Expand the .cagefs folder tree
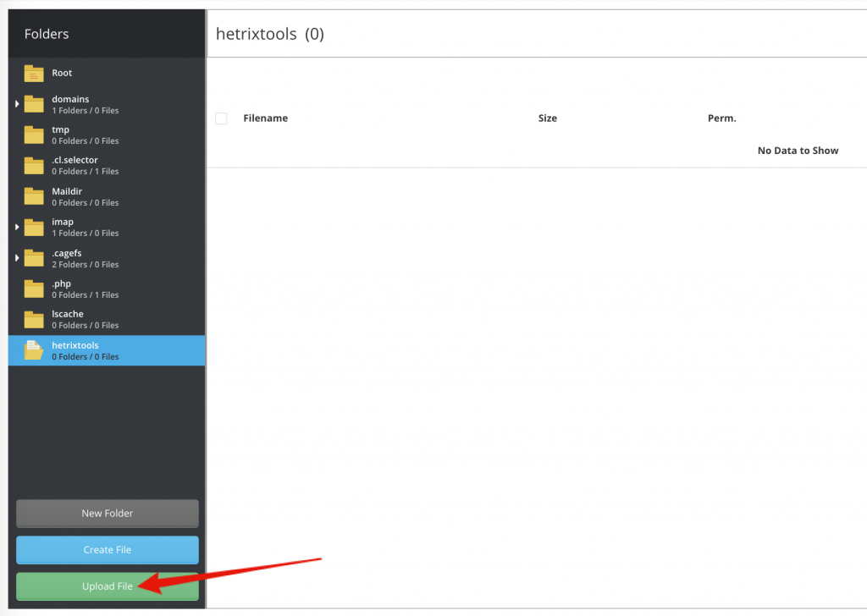Image resolution: width=867 pixels, height=616 pixels. (15, 258)
